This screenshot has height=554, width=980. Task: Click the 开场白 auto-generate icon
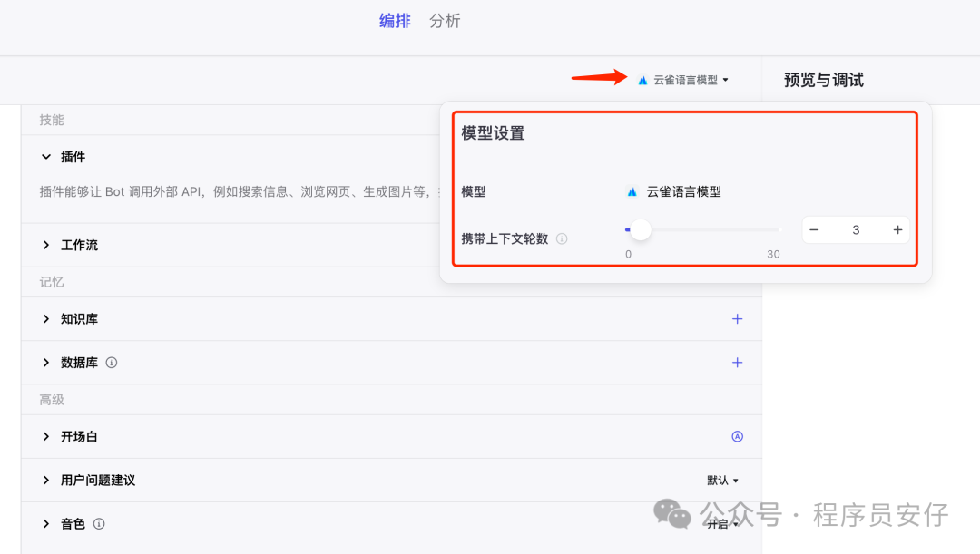point(738,436)
